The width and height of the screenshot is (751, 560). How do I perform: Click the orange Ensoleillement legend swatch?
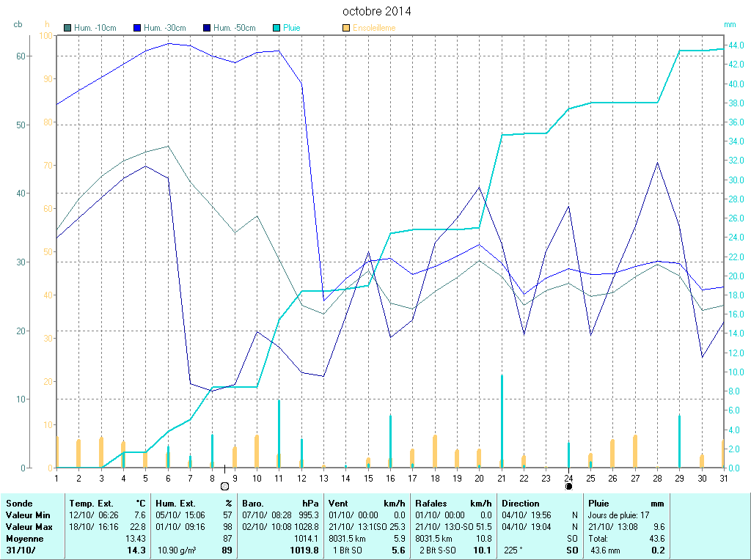[x=346, y=28]
